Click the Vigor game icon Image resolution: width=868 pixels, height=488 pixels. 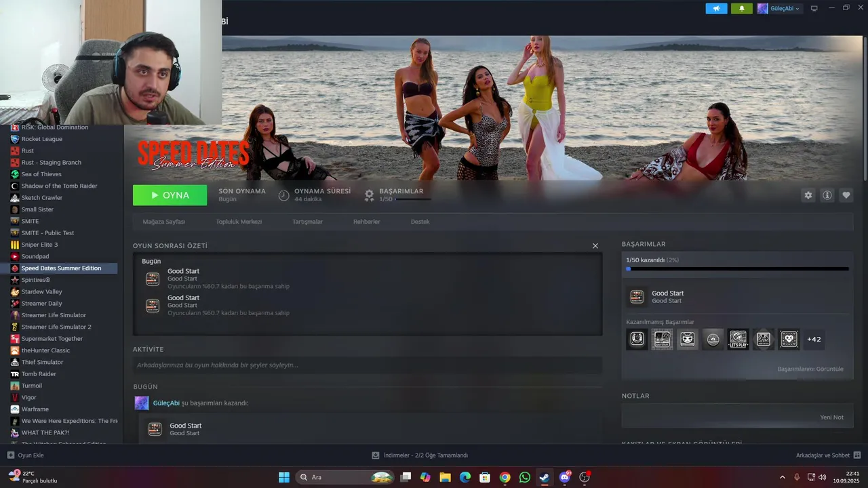(15, 397)
